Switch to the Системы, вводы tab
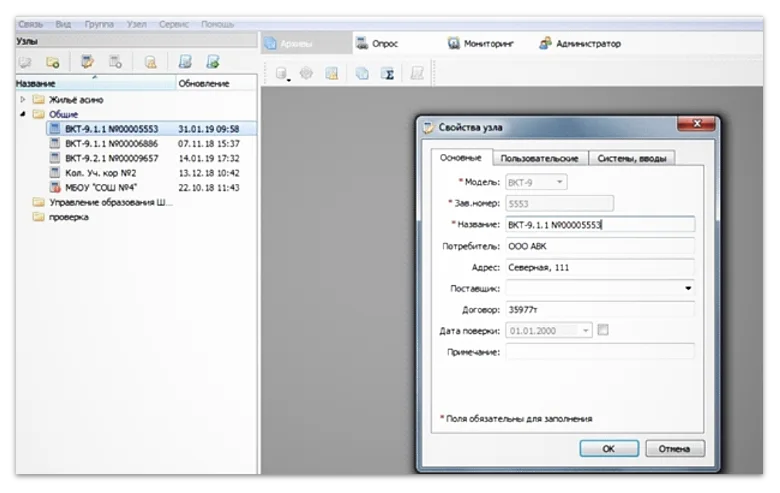Screen dimensions: 780x493 (631, 158)
